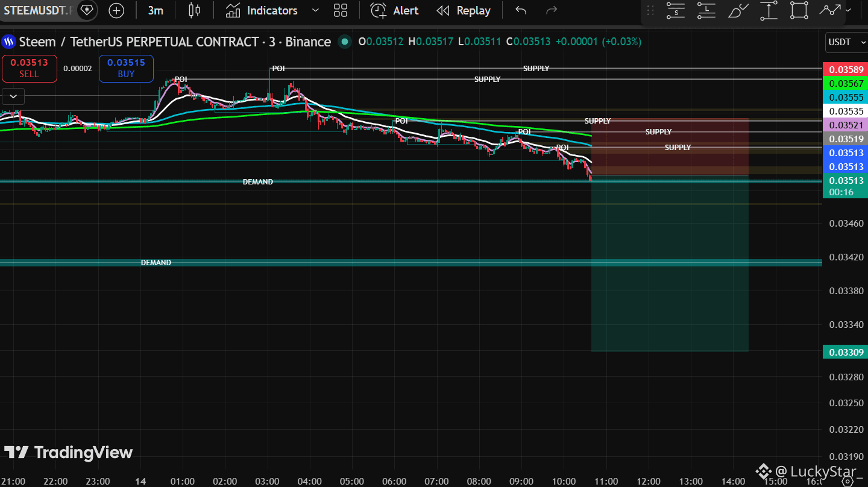The width and height of the screenshot is (868, 487).
Task: Expand the drawing favorites toolbar chevron
Action: pos(849,10)
